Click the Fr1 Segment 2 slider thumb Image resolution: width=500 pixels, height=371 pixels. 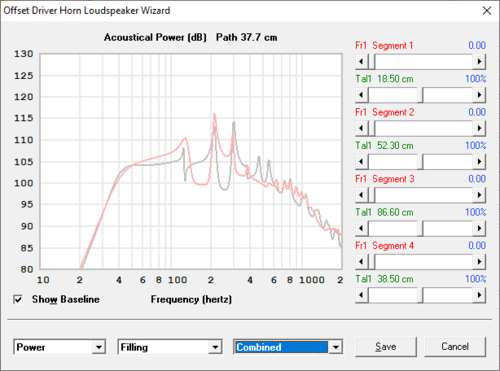(371, 128)
